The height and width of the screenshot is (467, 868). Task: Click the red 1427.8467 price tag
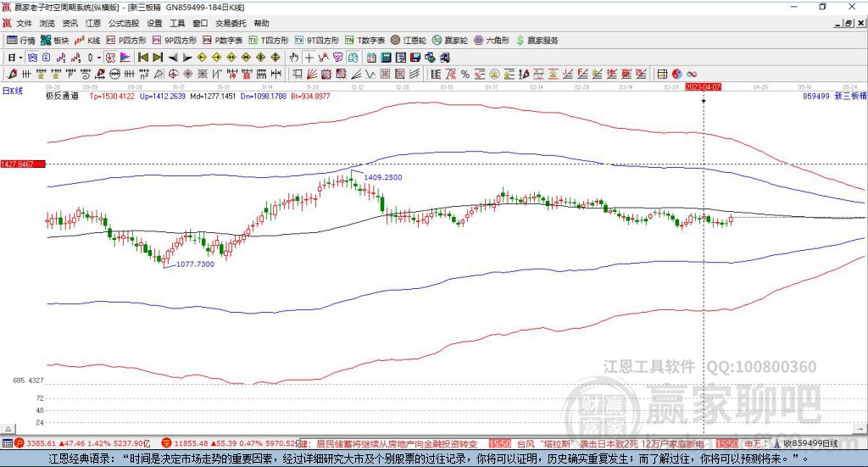point(23,164)
